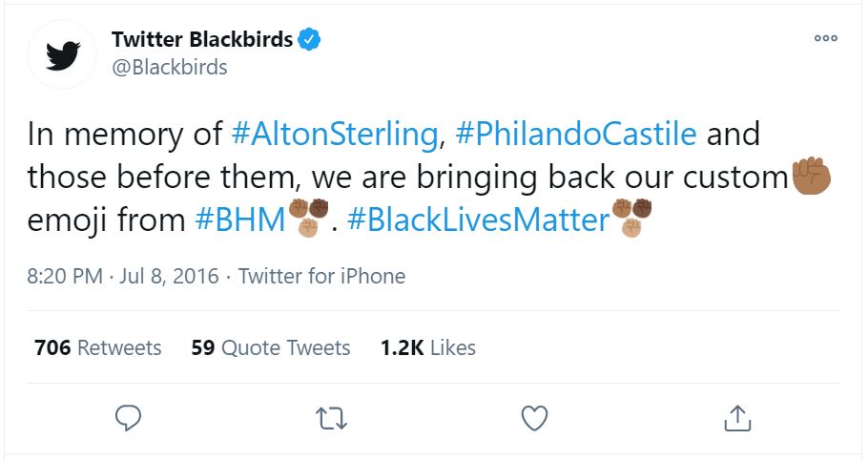Retweet using the arrows icon
868x461 pixels.
pos(331,417)
